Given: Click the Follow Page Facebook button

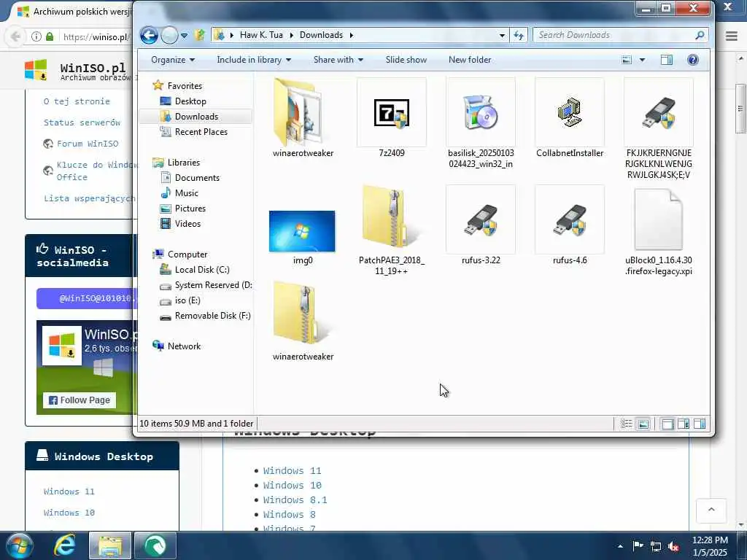Looking at the screenshot, I should (80, 400).
